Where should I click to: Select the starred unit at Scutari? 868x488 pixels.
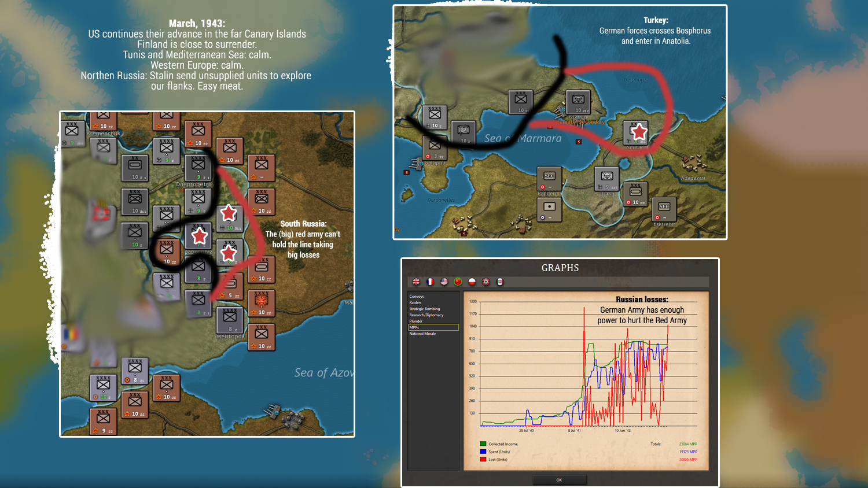635,134
